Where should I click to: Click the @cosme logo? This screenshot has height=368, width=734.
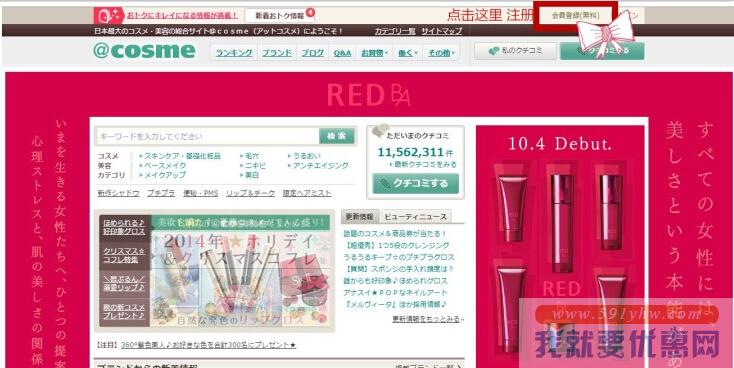coord(144,50)
